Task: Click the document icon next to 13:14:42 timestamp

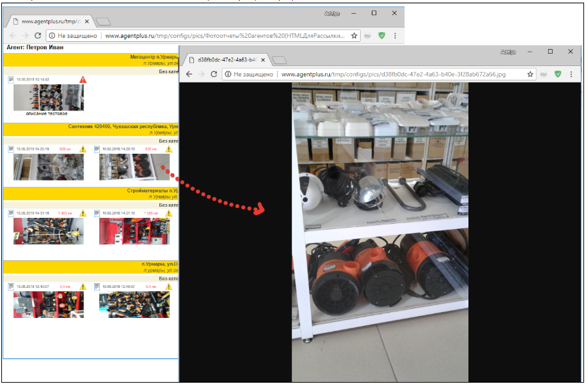Action: [11, 79]
